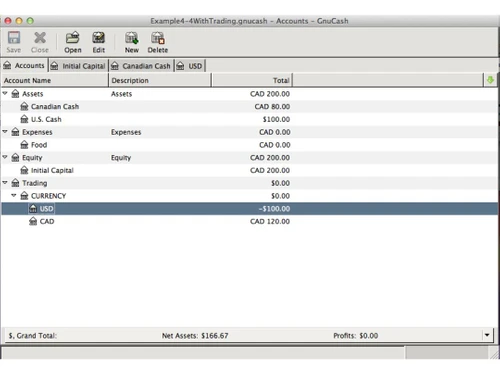Select the Canadian Cash account row
Viewport: 500px width, 375px height.
[x=249, y=107]
